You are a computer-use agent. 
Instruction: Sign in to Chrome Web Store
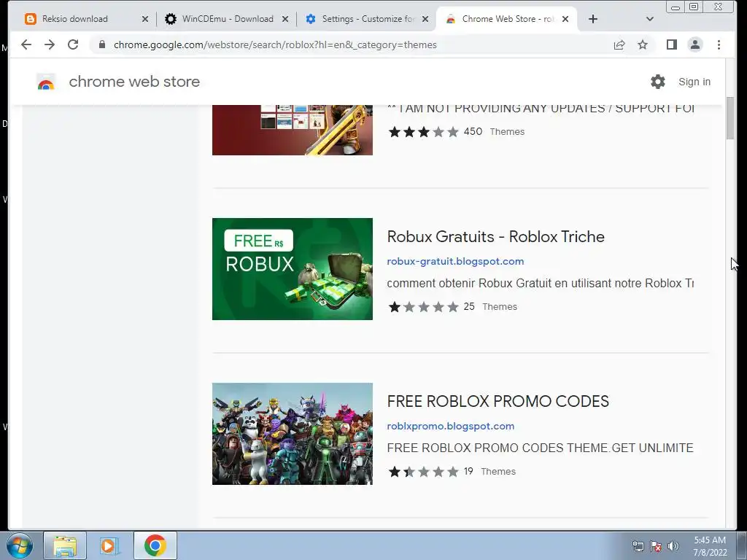pyautogui.click(x=694, y=82)
